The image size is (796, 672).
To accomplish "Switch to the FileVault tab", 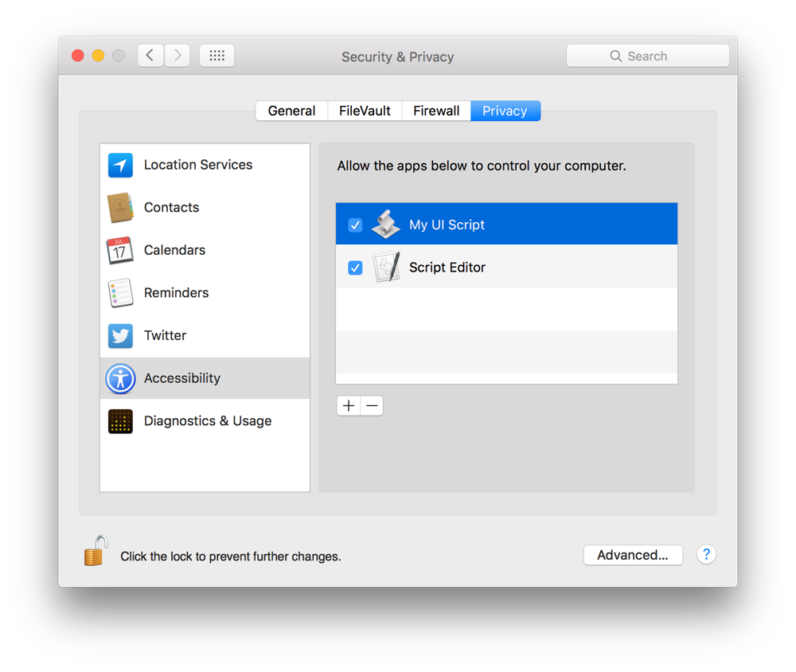I will [365, 111].
